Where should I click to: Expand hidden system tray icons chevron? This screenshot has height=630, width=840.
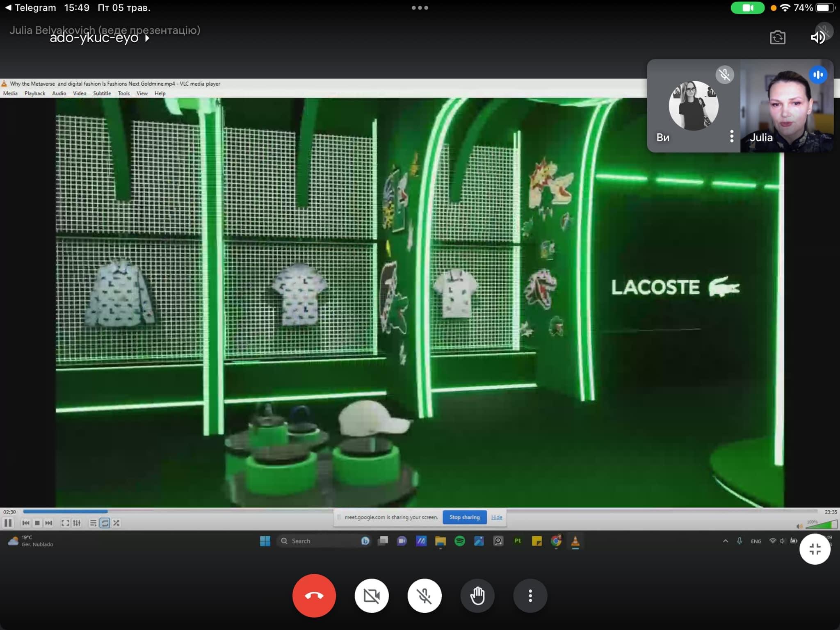click(726, 541)
